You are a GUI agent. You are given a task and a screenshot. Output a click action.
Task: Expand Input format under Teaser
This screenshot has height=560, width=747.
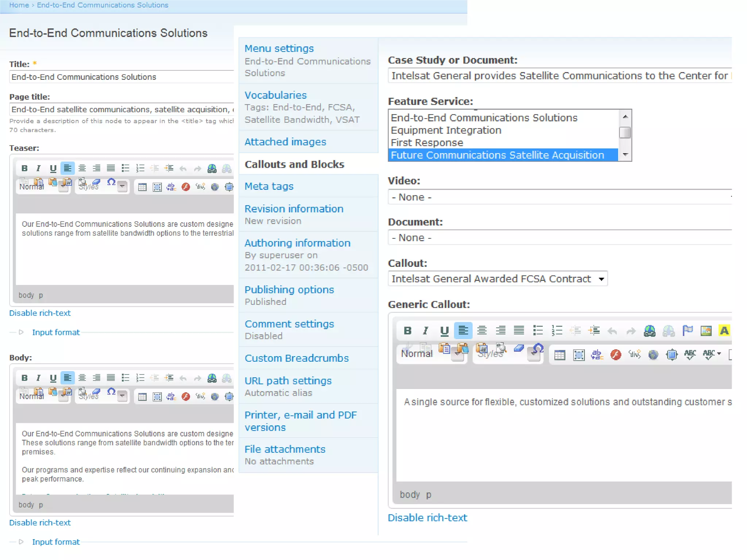(56, 332)
